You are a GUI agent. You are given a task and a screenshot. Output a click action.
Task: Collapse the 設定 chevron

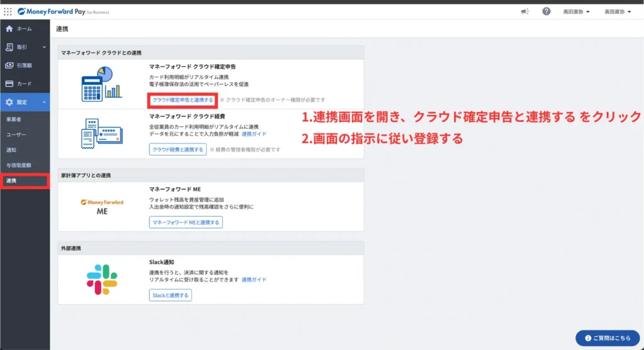(44, 102)
